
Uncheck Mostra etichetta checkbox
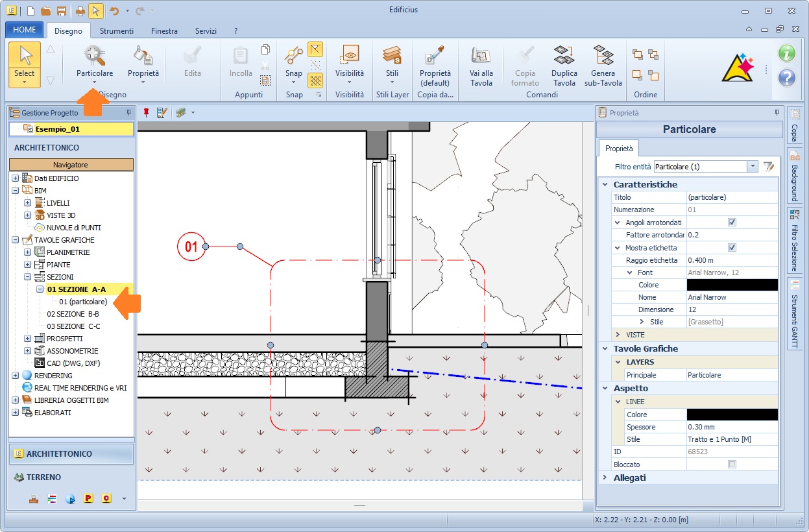coord(732,248)
